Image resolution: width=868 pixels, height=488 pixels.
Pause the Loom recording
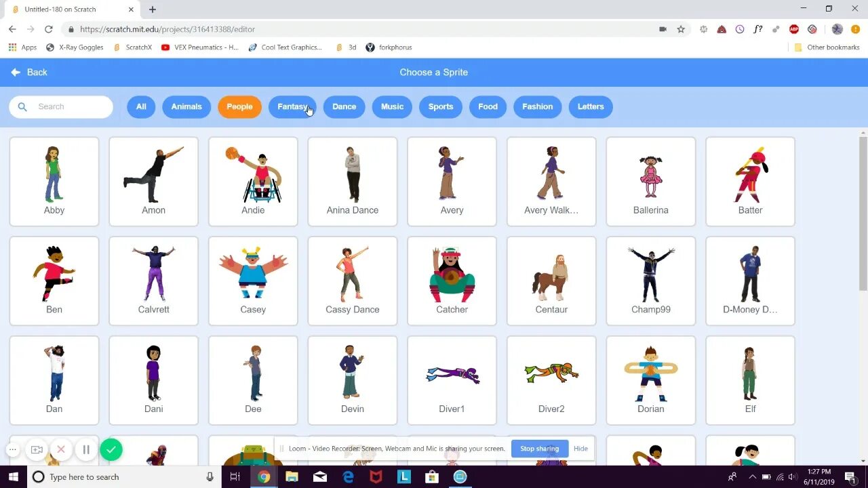coord(86,449)
